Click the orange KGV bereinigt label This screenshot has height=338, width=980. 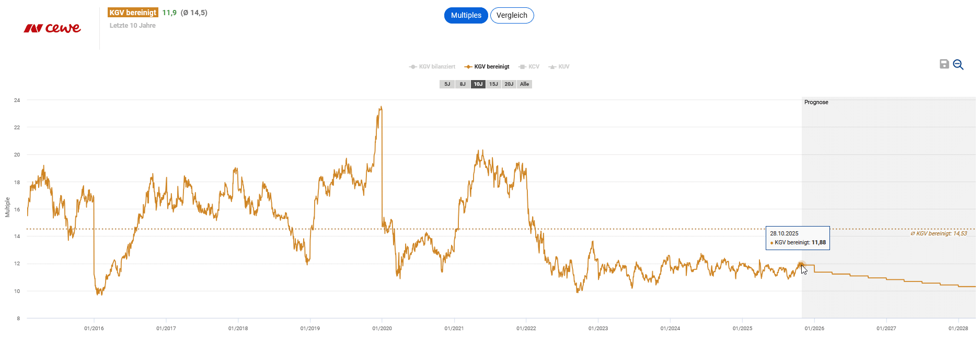(x=133, y=13)
